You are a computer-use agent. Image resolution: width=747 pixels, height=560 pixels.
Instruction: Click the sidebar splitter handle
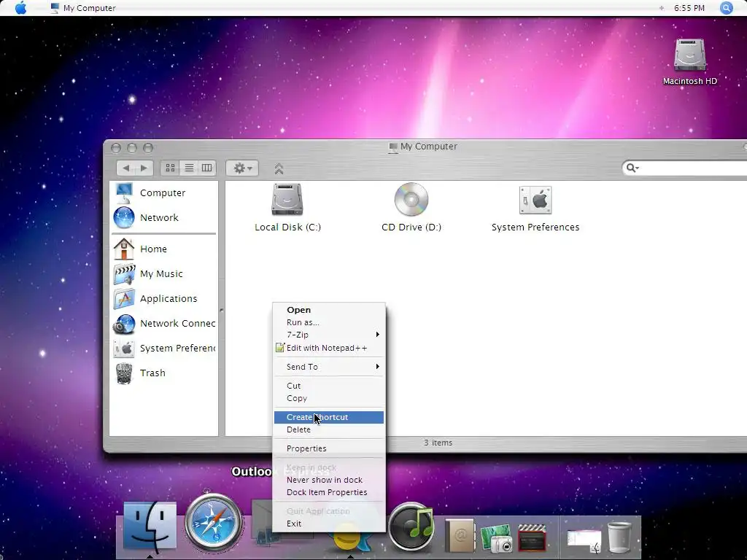pyautogui.click(x=222, y=311)
